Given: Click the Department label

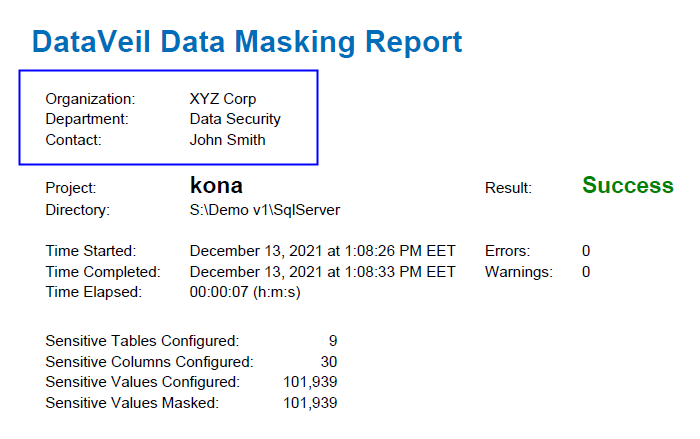Looking at the screenshot, I should pos(87,119).
